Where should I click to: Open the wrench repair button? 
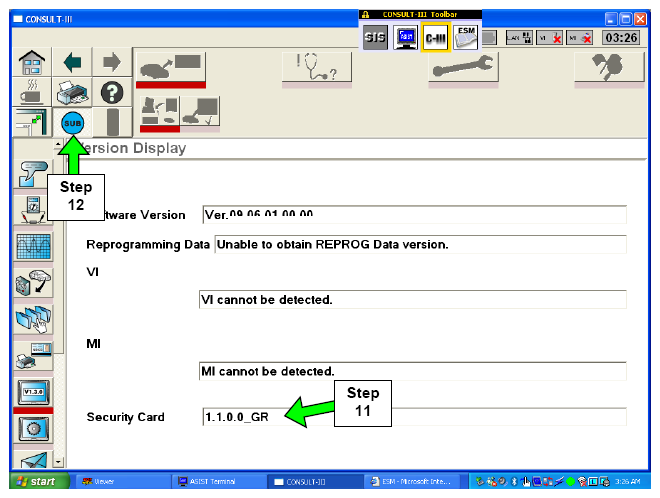[464, 67]
